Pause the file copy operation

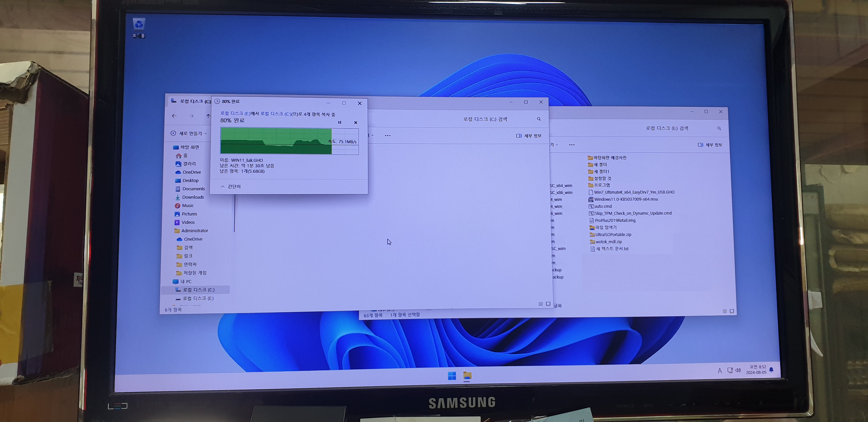[340, 122]
